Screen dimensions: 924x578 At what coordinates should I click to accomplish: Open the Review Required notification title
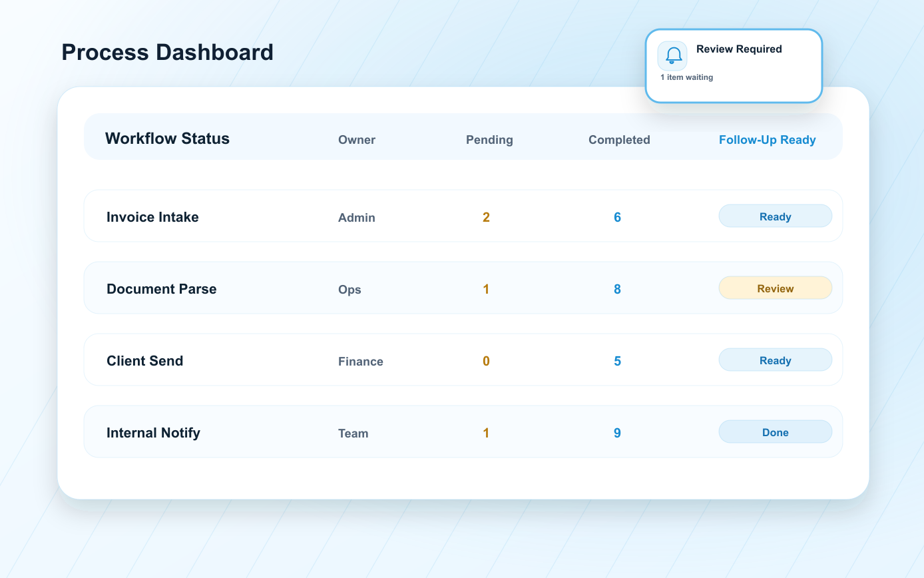click(739, 49)
